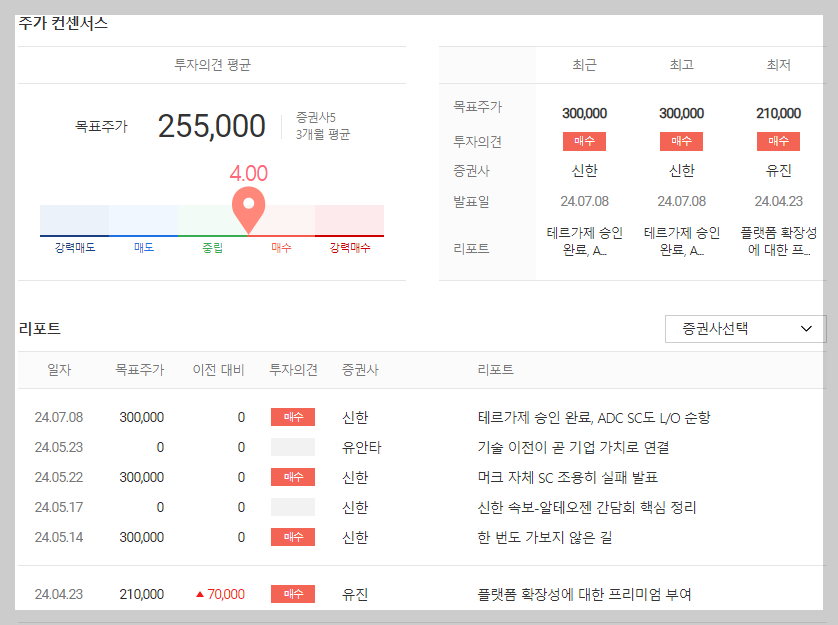Click the 유안타 broker name
The height and width of the screenshot is (625, 838).
click(x=362, y=447)
